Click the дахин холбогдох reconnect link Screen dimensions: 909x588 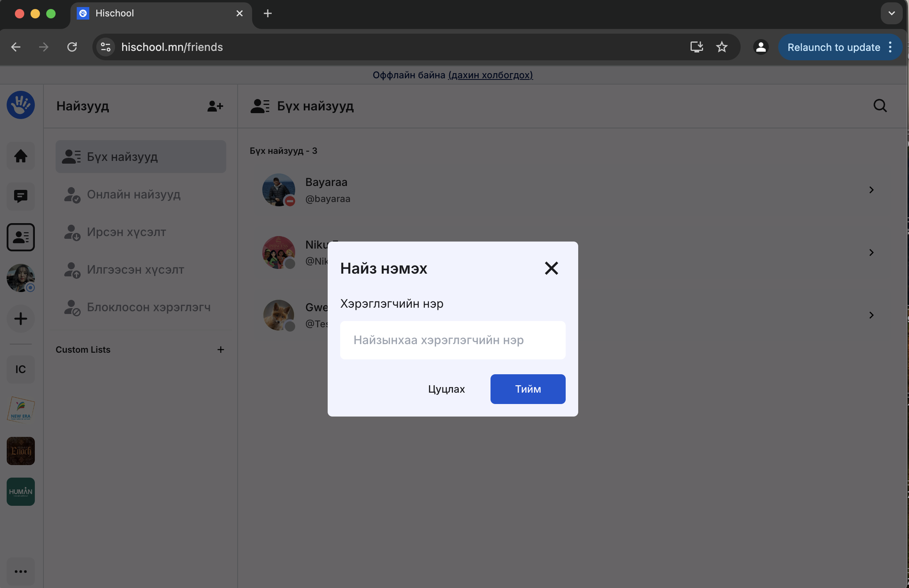(490, 75)
